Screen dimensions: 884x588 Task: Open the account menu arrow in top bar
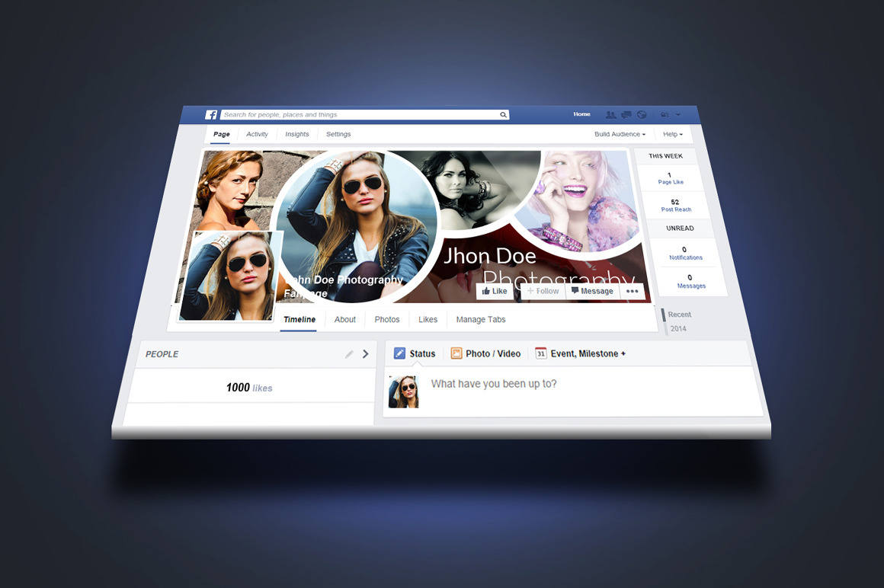click(678, 115)
